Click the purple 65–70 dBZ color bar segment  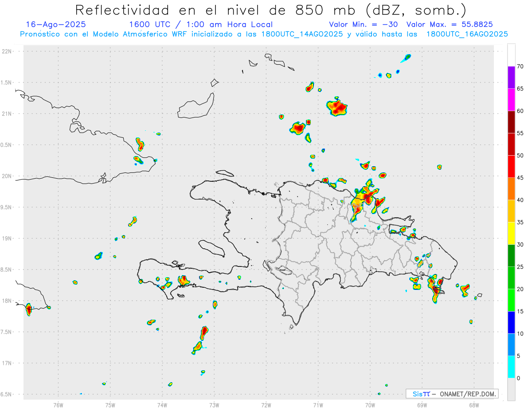[511, 77]
